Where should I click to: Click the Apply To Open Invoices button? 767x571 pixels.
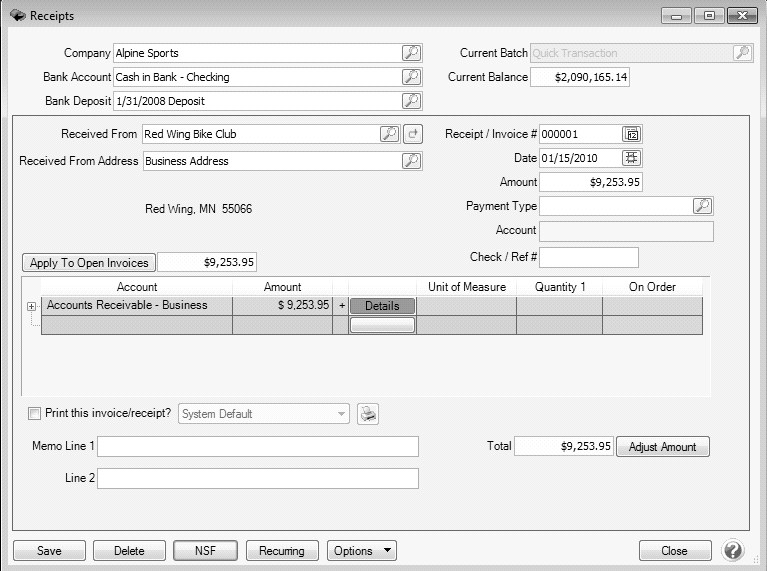(x=89, y=263)
